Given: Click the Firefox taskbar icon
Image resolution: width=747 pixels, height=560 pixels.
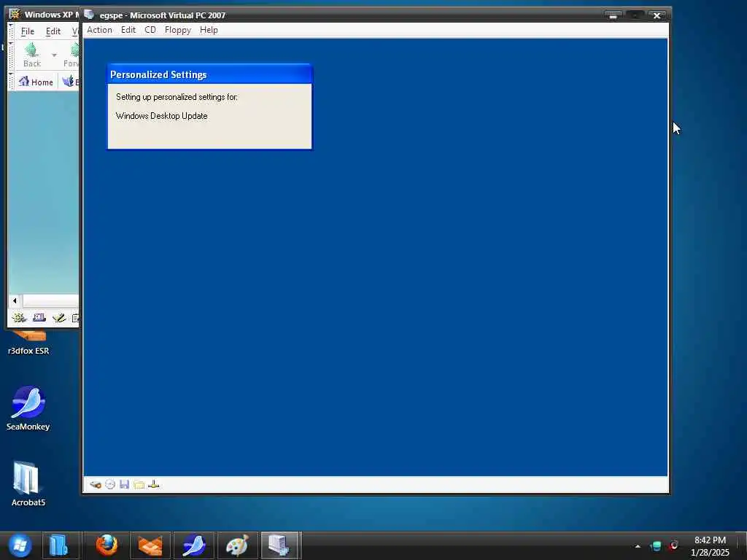Looking at the screenshot, I should 107,545.
